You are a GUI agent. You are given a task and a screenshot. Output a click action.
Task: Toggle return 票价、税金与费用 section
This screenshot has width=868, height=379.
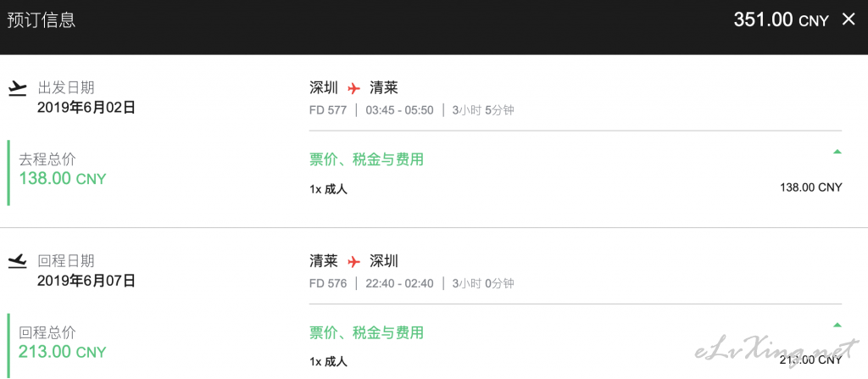pos(366,332)
